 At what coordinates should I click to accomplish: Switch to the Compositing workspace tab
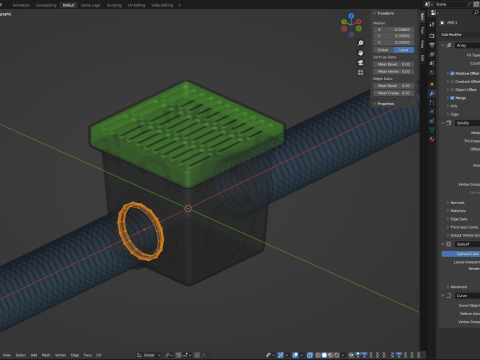tap(46, 5)
